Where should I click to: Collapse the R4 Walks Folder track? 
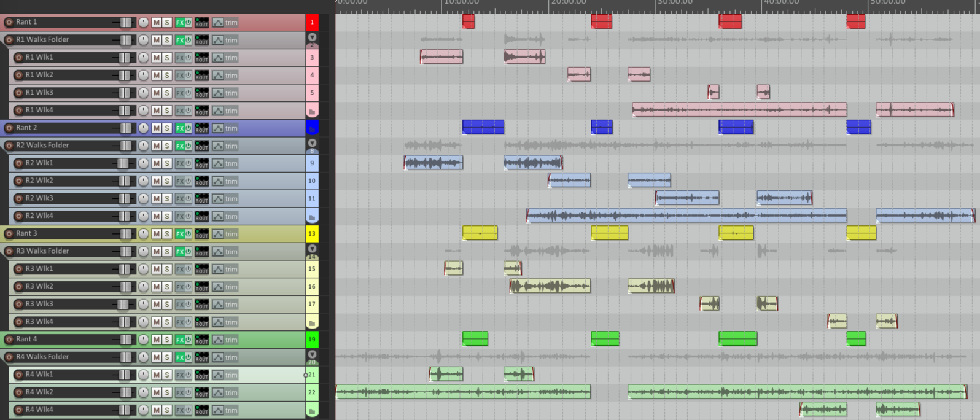(312, 354)
